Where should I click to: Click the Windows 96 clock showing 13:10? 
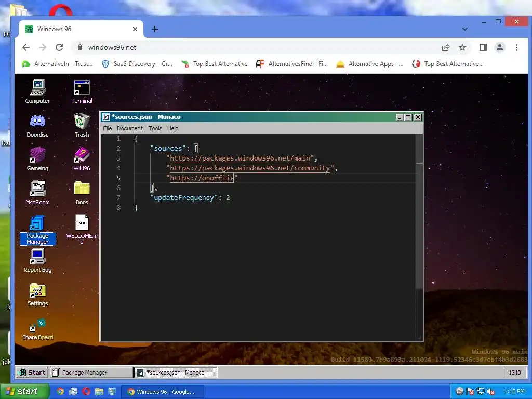pyautogui.click(x=515, y=372)
